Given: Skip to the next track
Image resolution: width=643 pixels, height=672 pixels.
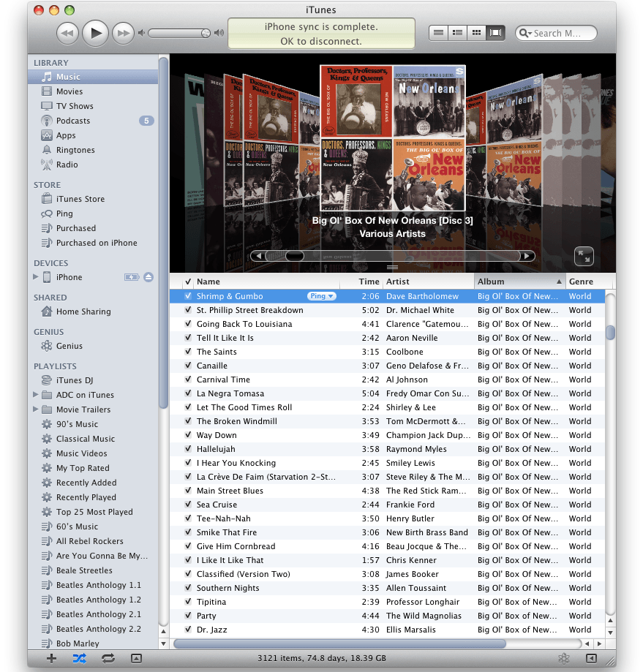Looking at the screenshot, I should 124,33.
